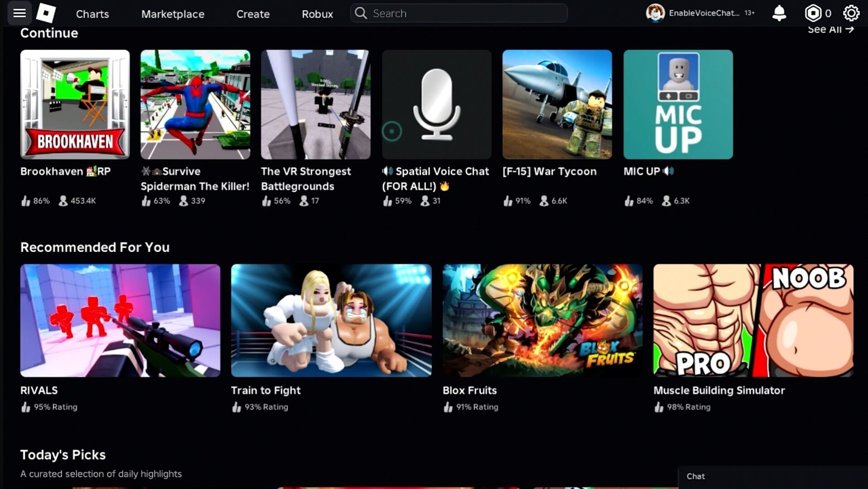
Task: Click the 95% Rating text
Action: (x=56, y=407)
